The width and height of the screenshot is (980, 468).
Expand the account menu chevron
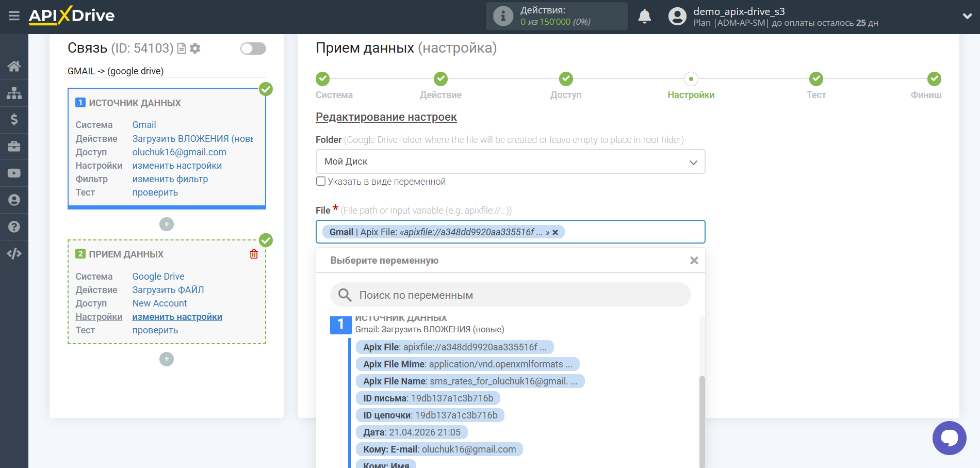coord(967,17)
